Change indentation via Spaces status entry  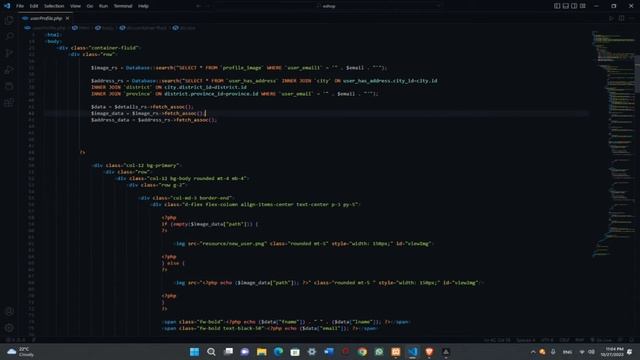pyautogui.click(x=525, y=340)
